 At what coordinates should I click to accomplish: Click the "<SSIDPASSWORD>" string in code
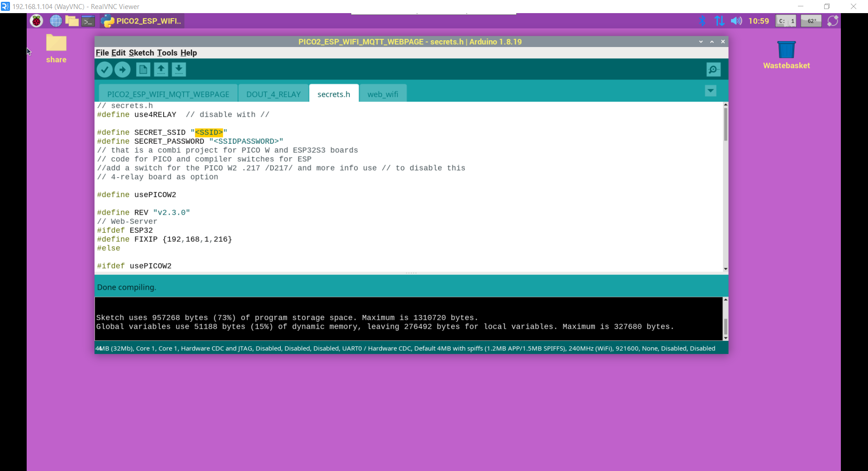point(246,141)
